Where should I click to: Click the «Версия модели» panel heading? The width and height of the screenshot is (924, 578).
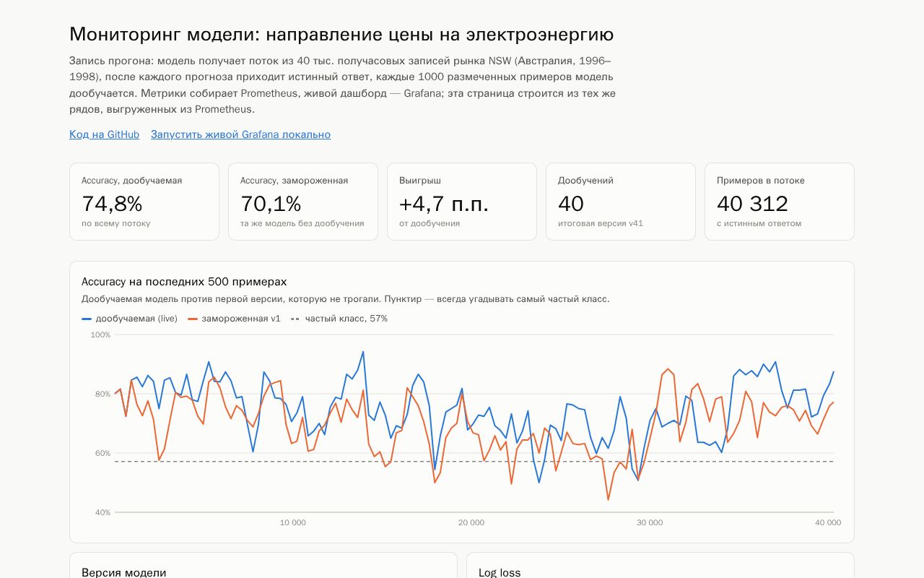pos(123,572)
